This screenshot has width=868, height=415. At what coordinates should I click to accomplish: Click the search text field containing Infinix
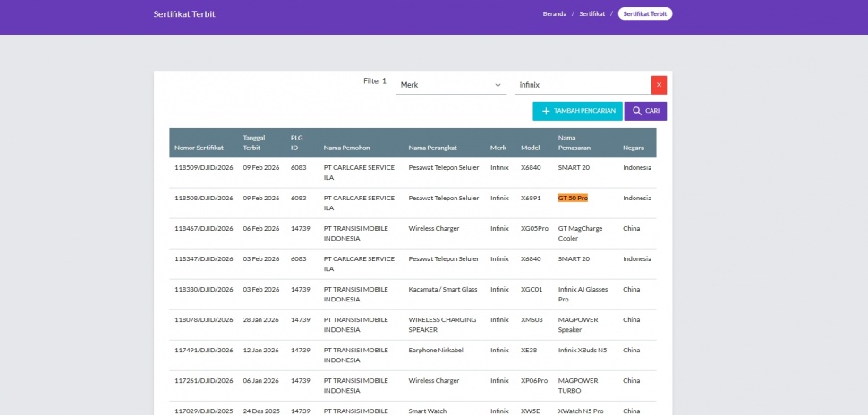[582, 85]
